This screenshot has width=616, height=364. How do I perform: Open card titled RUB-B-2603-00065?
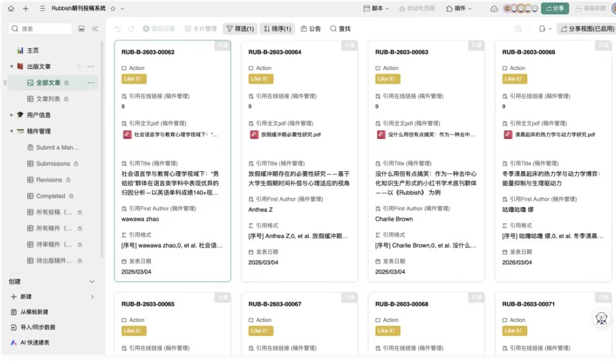pos(148,304)
